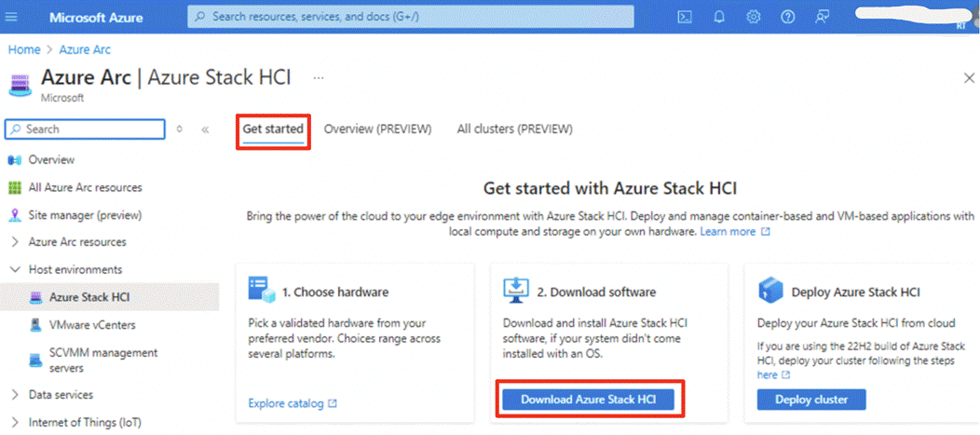
Task: Expand the Data services group
Action: pyautogui.click(x=15, y=395)
